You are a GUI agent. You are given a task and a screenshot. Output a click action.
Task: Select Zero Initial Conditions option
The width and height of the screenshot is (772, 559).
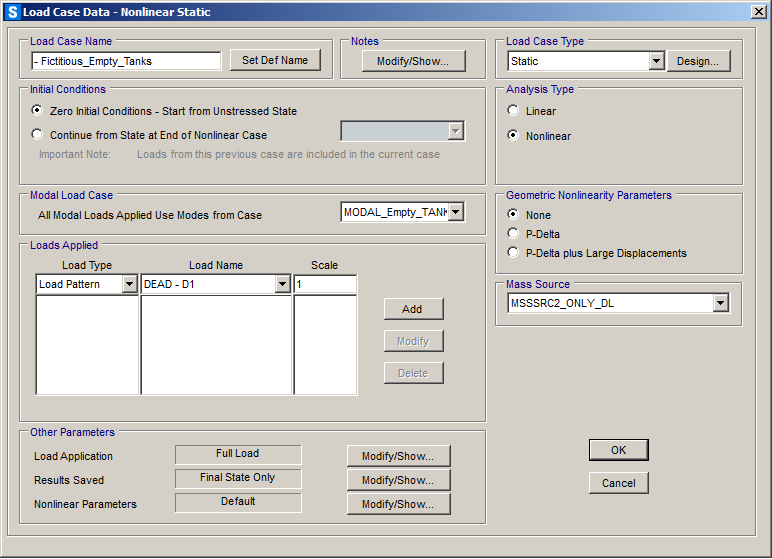(38, 111)
